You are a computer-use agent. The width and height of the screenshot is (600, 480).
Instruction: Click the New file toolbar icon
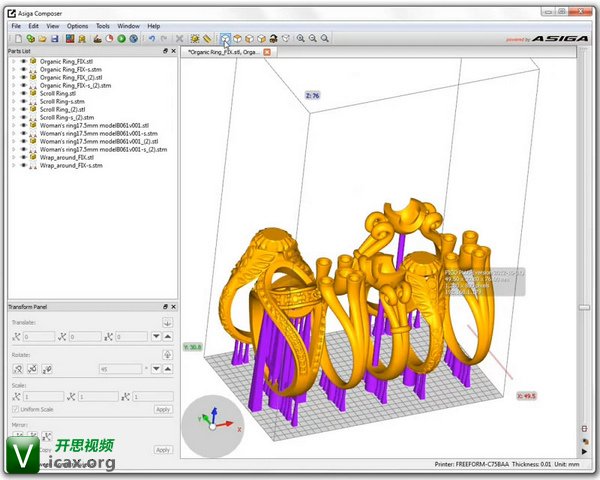[x=17, y=38]
